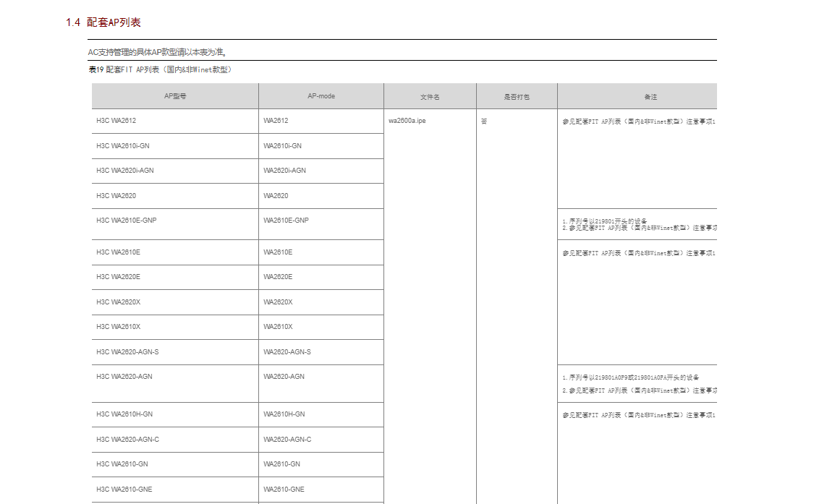This screenshot has height=504, width=827.
Task: Select the 'WA2610X' AP-mode cell
Action: (321, 328)
